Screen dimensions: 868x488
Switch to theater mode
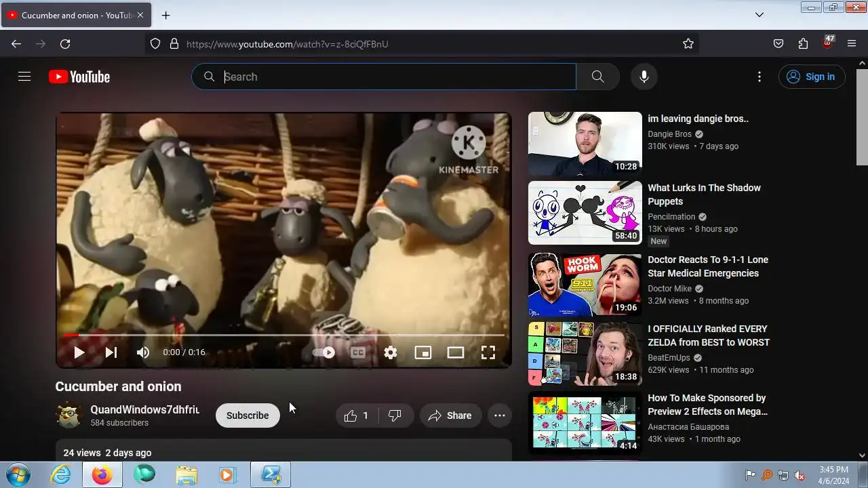456,352
